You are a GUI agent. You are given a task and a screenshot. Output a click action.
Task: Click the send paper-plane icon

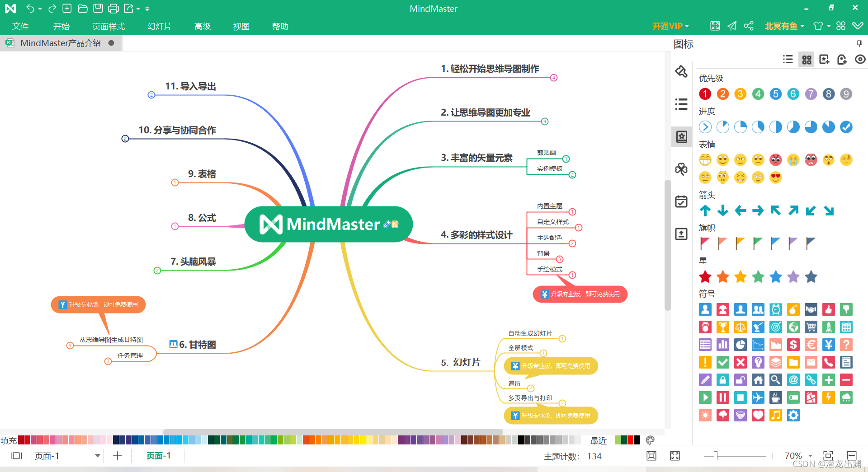pos(732,26)
